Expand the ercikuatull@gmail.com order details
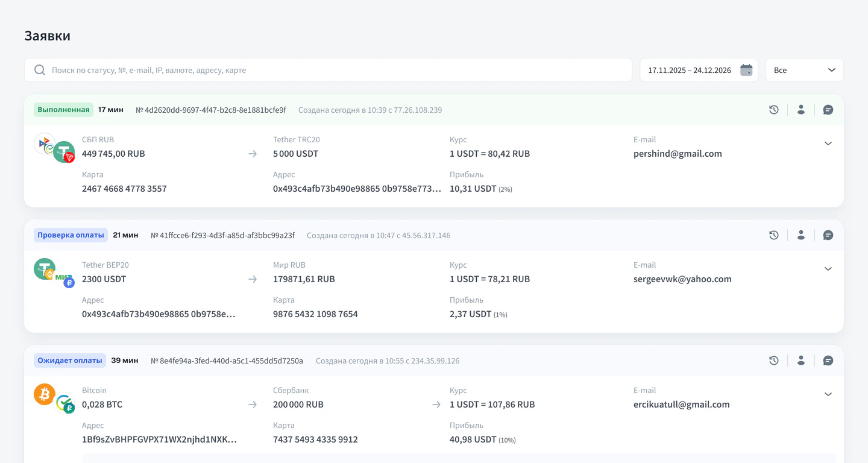 828,394
